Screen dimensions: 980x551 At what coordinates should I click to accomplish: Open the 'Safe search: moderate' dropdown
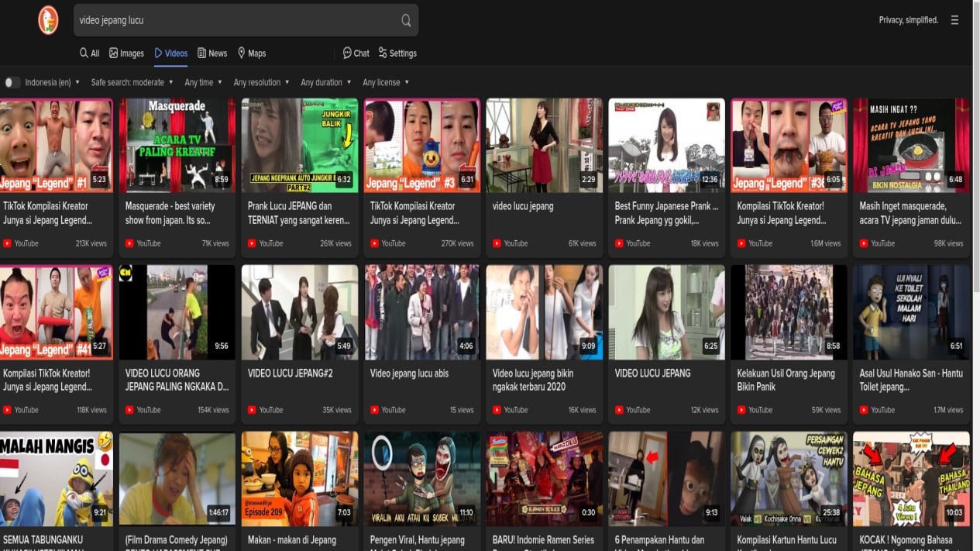(128, 82)
